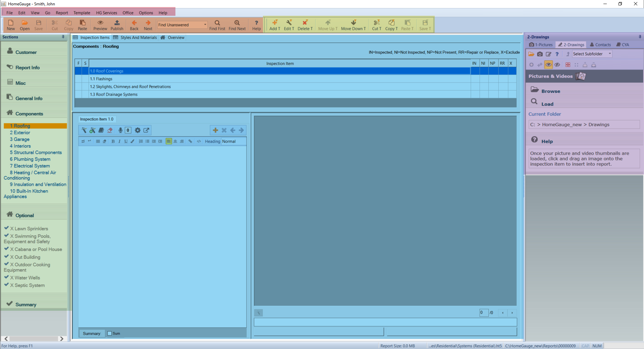Click the camera icon in Drawings panel
644x349 pixels.
[x=540, y=54]
